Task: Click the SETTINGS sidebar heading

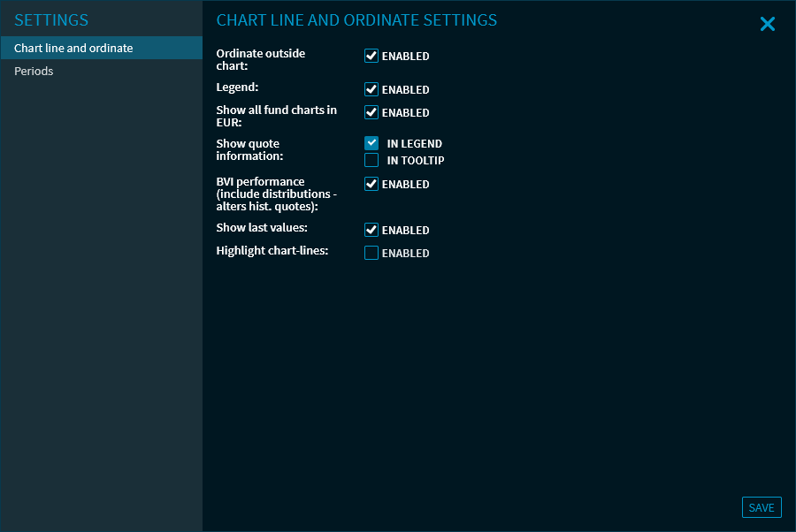Action: pos(51,20)
